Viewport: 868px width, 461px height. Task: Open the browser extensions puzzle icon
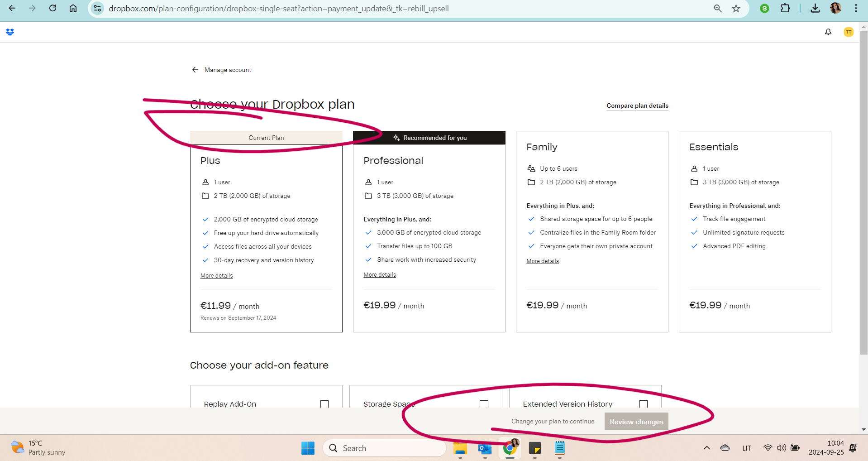(x=785, y=9)
